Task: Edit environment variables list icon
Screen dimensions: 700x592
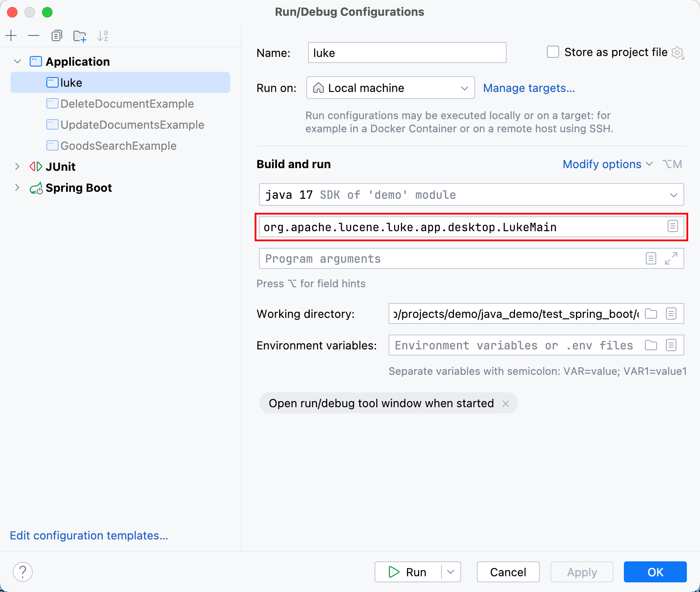Action: point(671,345)
